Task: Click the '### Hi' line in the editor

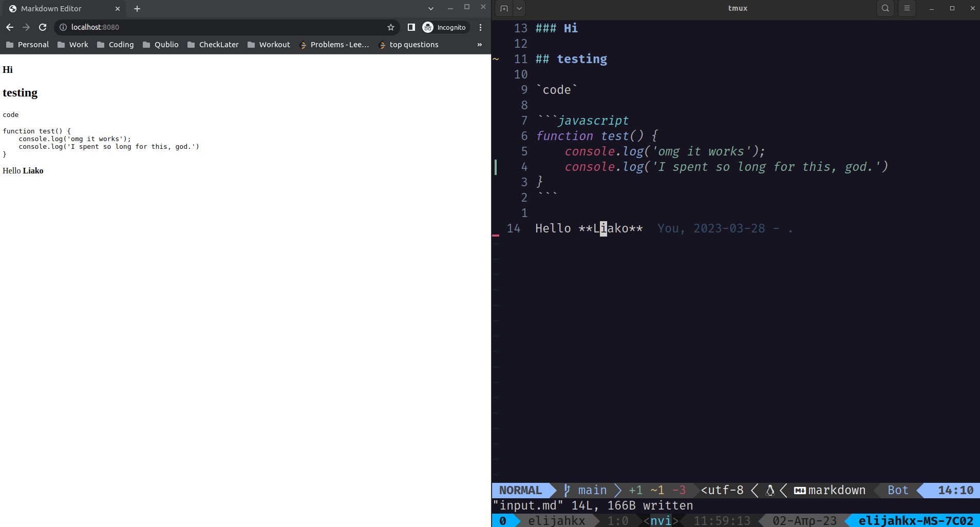Action: pos(557,28)
